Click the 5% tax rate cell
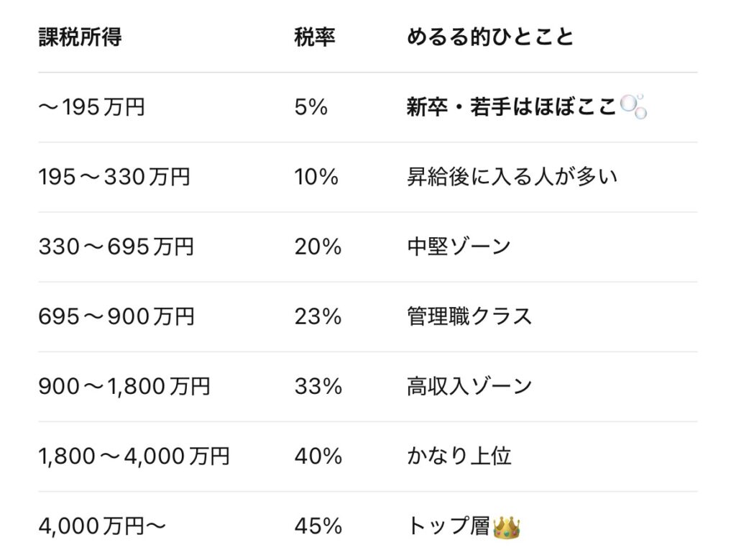736x560 pixels. (x=310, y=108)
